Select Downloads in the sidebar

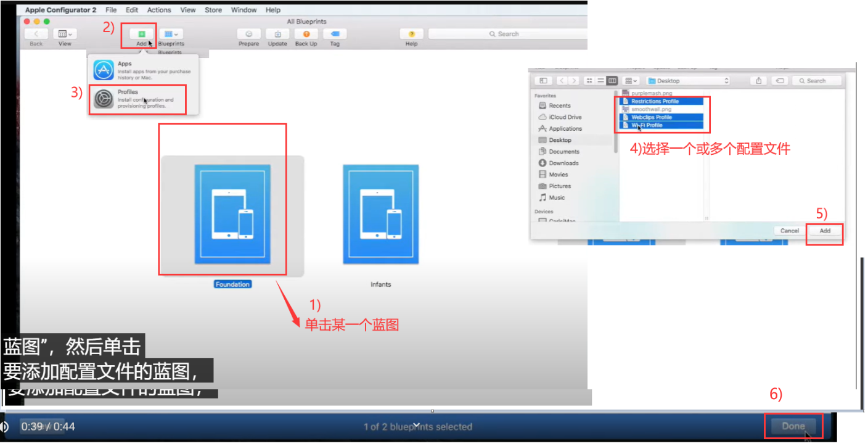click(x=559, y=163)
